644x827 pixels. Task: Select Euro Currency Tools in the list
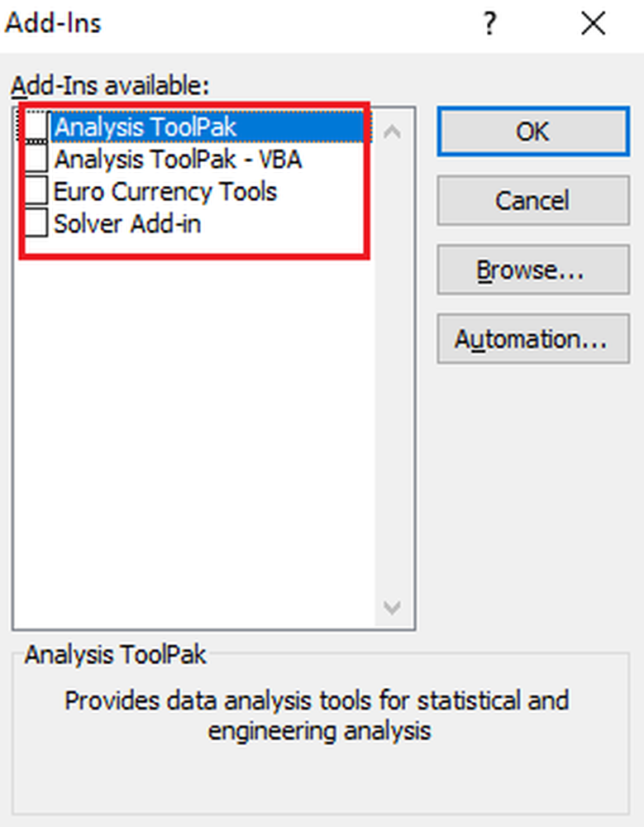pos(165,191)
